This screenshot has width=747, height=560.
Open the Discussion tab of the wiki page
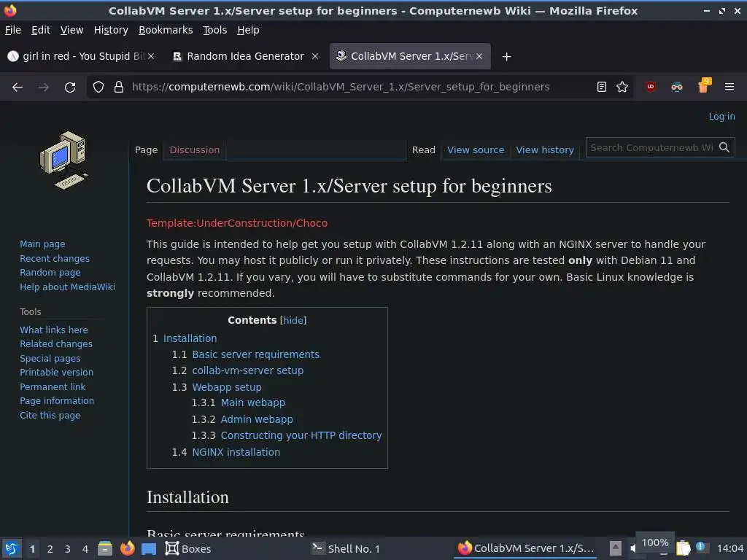[x=194, y=150]
